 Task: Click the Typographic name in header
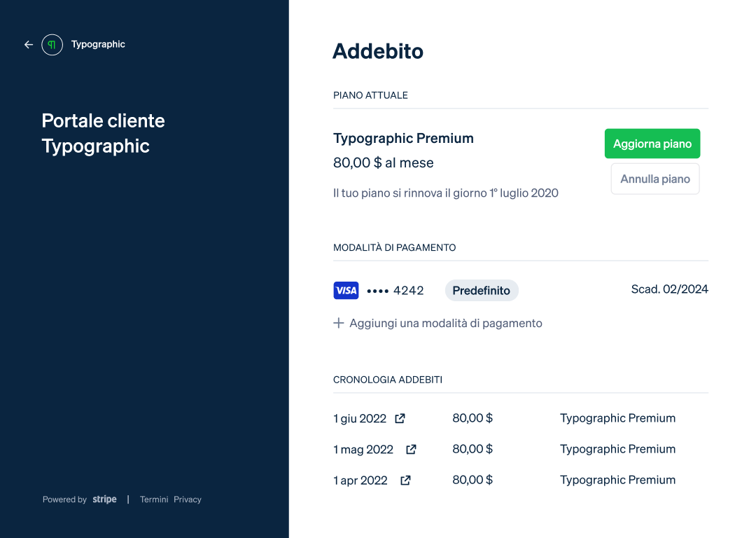pos(98,44)
